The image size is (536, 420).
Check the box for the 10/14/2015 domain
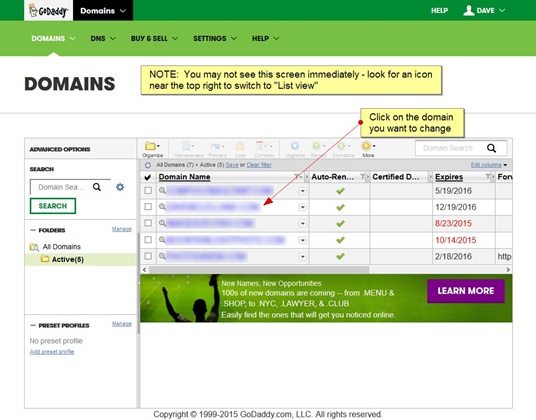click(148, 240)
